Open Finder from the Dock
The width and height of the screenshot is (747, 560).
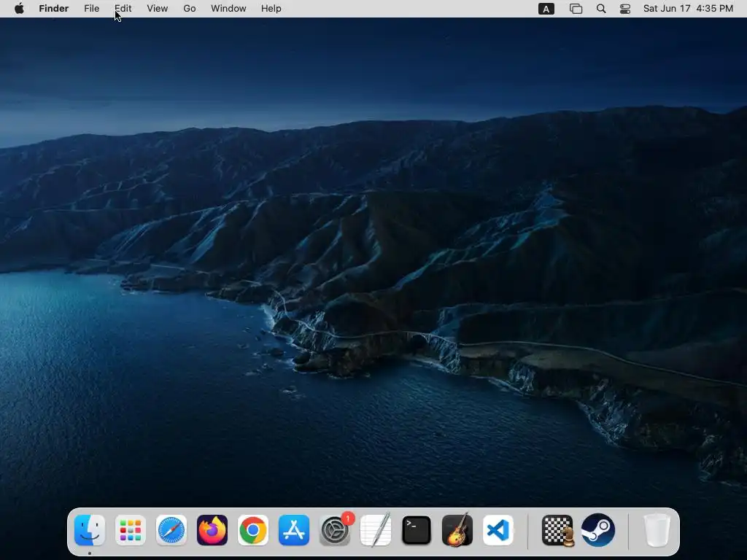[90, 530]
